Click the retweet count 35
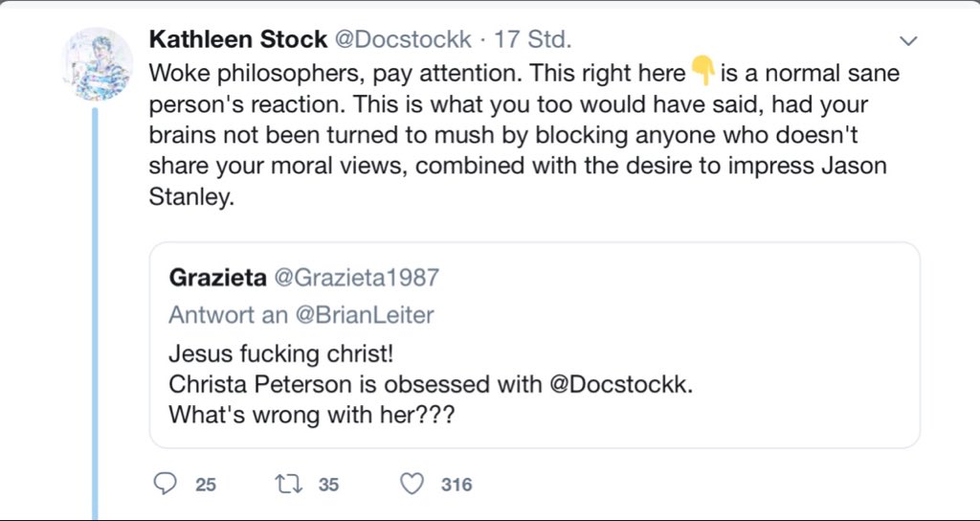 click(x=328, y=485)
